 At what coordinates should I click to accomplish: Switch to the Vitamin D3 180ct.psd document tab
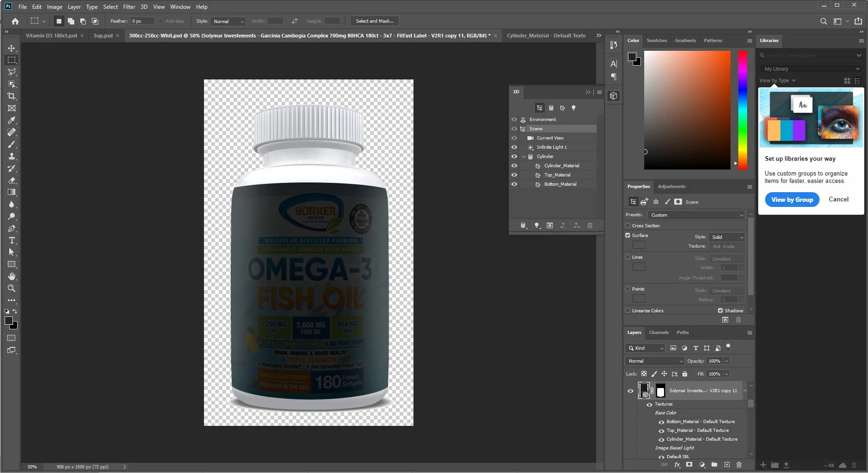click(x=51, y=36)
